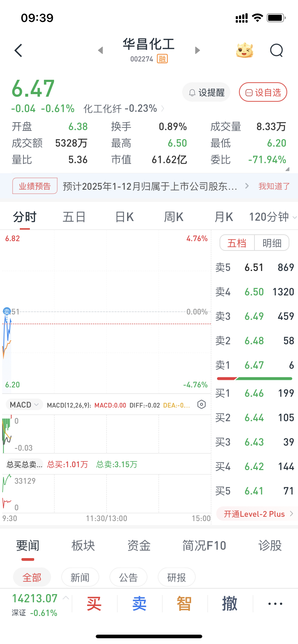
Task: Tap the 业绩预告 tag
Action: [35, 186]
